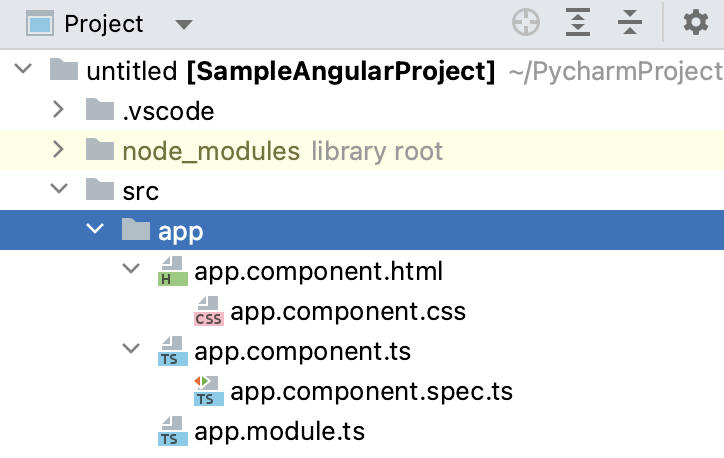
Task: Expand the node_modules folder chevron
Action: (x=59, y=151)
